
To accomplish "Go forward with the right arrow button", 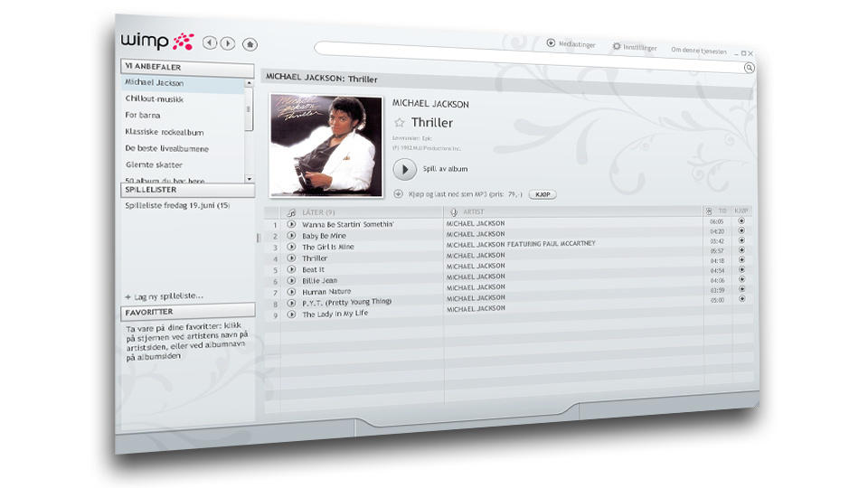I will pyautogui.click(x=228, y=43).
